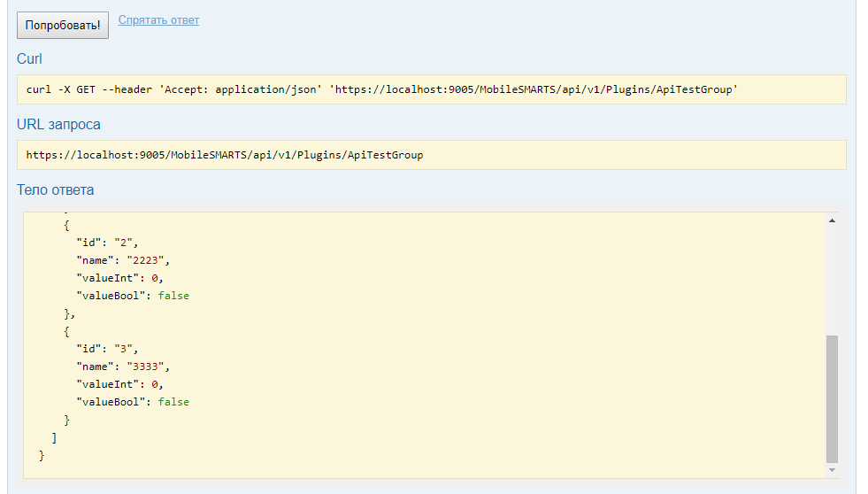Image resolution: width=868 pixels, height=494 pixels.
Task: Click the Тело ответа heading
Action: click(x=56, y=189)
